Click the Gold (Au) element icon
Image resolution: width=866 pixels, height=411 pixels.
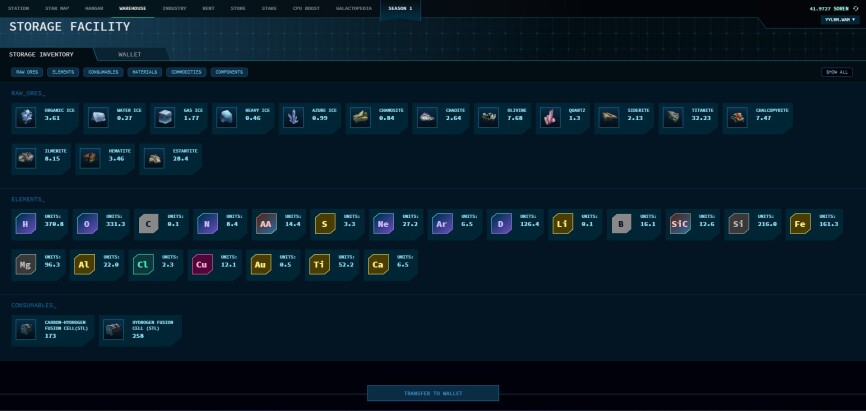coord(261,265)
